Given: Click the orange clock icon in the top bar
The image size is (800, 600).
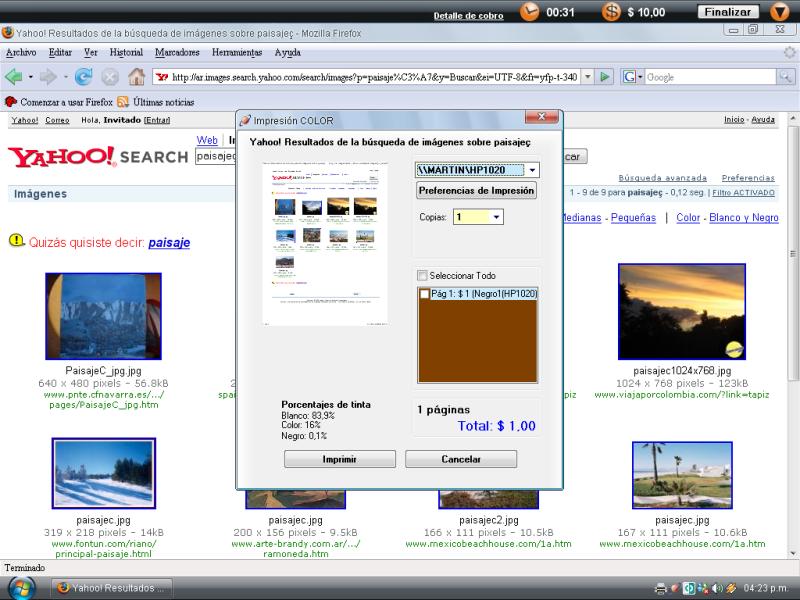Looking at the screenshot, I should [530, 11].
